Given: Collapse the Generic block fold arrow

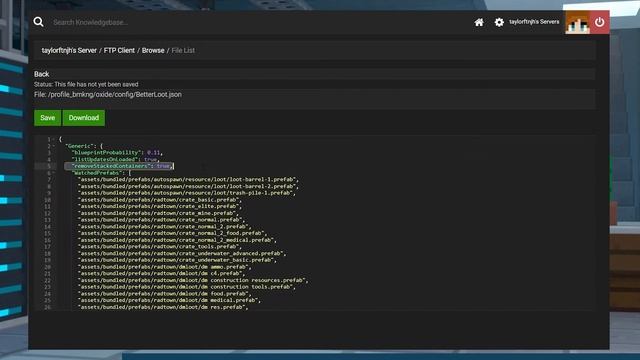Looking at the screenshot, I should tap(53, 146).
